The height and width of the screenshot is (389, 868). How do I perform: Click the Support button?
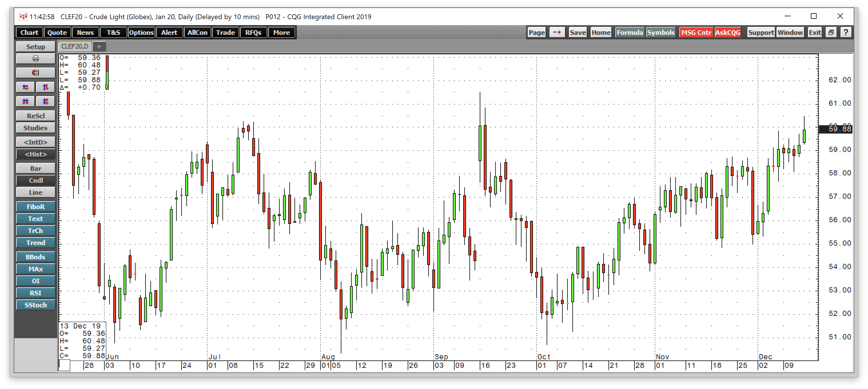point(761,32)
